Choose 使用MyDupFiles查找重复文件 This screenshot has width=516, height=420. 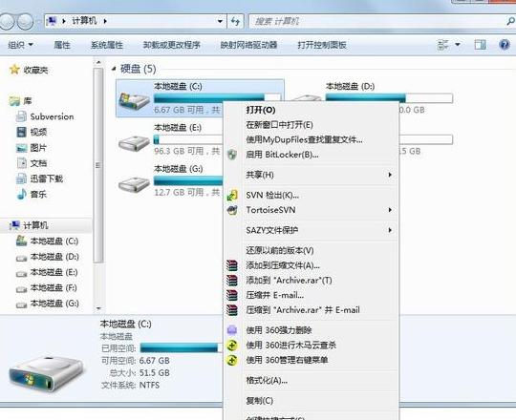pos(311,139)
